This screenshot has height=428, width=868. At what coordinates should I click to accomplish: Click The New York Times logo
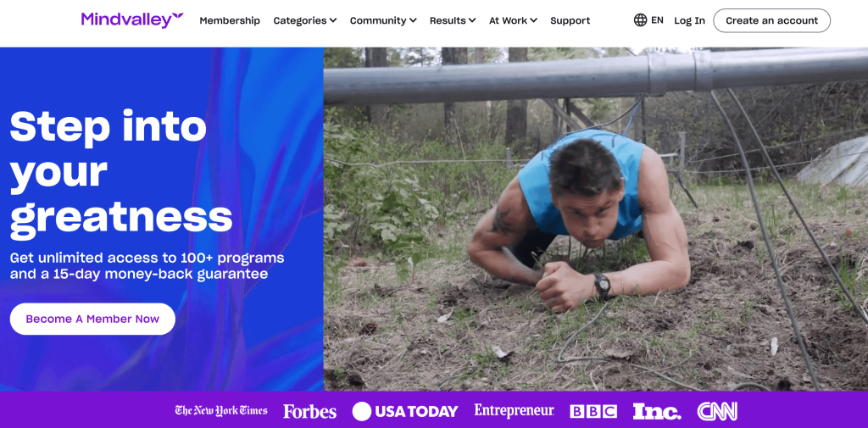pos(221,411)
